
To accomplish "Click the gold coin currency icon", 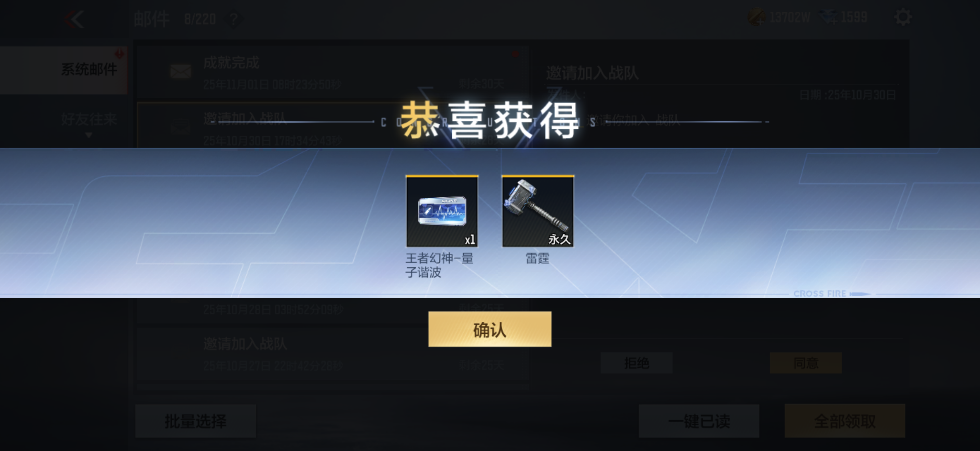I will pos(757,17).
